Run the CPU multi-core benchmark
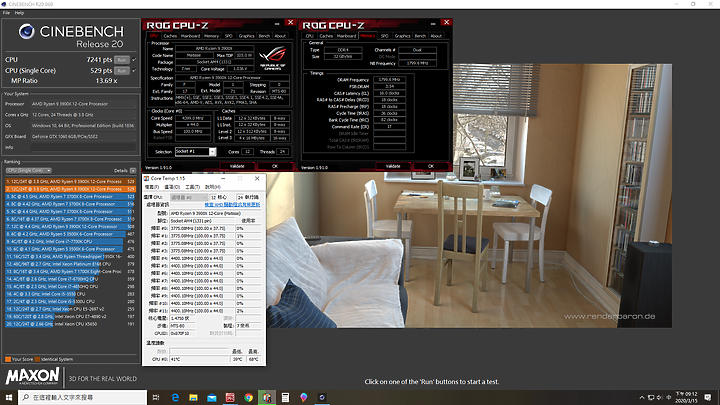Viewport: 720px width, 405px height. 122,60
